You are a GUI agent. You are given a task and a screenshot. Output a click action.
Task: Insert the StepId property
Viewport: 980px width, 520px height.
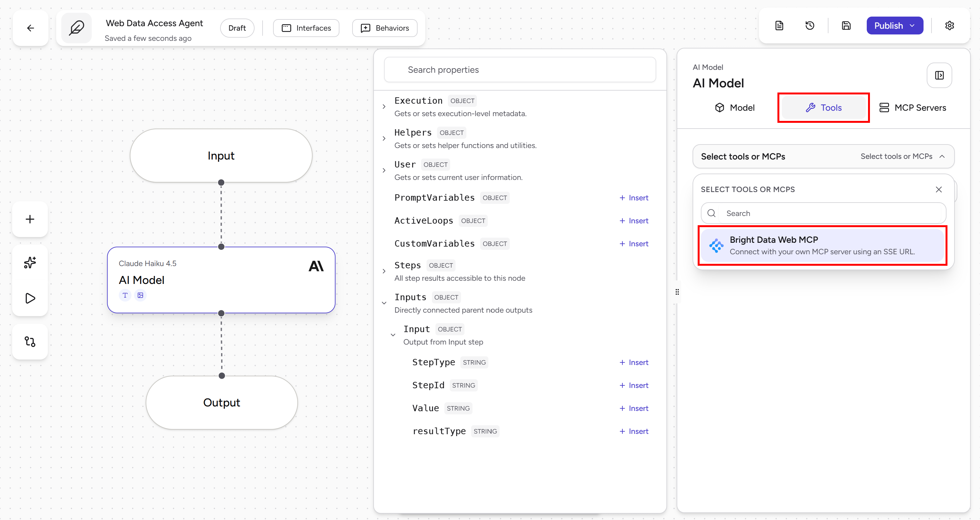click(x=634, y=385)
